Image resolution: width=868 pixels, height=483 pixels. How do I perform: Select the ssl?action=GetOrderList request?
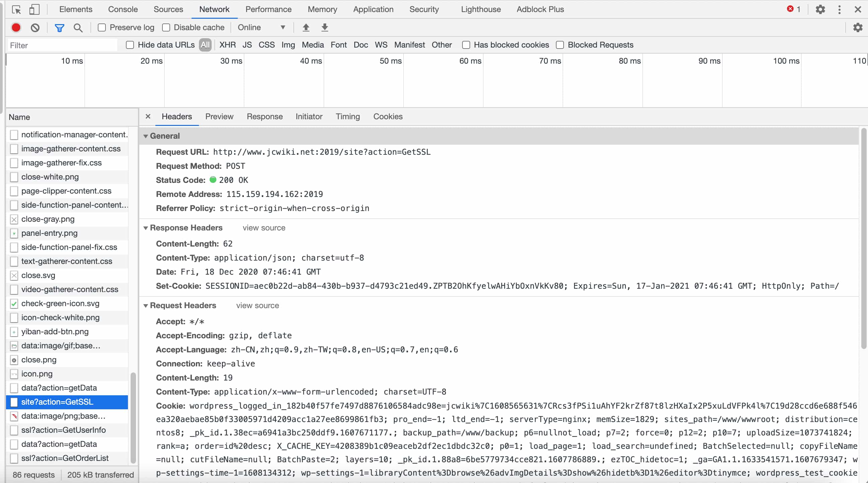coord(67,459)
